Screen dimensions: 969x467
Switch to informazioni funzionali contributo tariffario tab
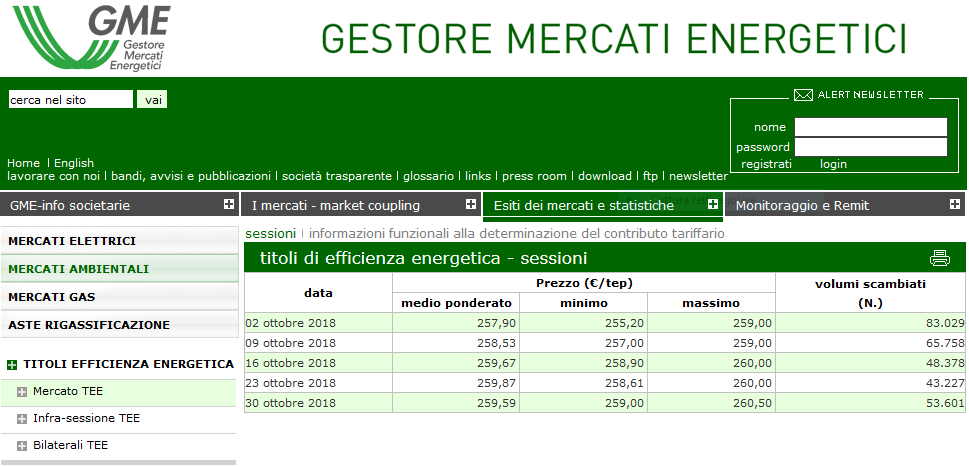516,234
